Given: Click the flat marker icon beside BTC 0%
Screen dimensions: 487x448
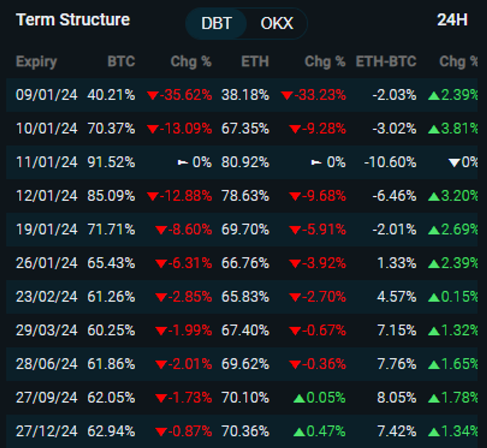Looking at the screenshot, I should coord(183,162).
